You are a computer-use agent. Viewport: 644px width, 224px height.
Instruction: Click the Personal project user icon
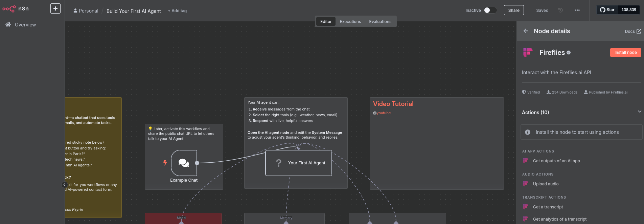coord(75,11)
